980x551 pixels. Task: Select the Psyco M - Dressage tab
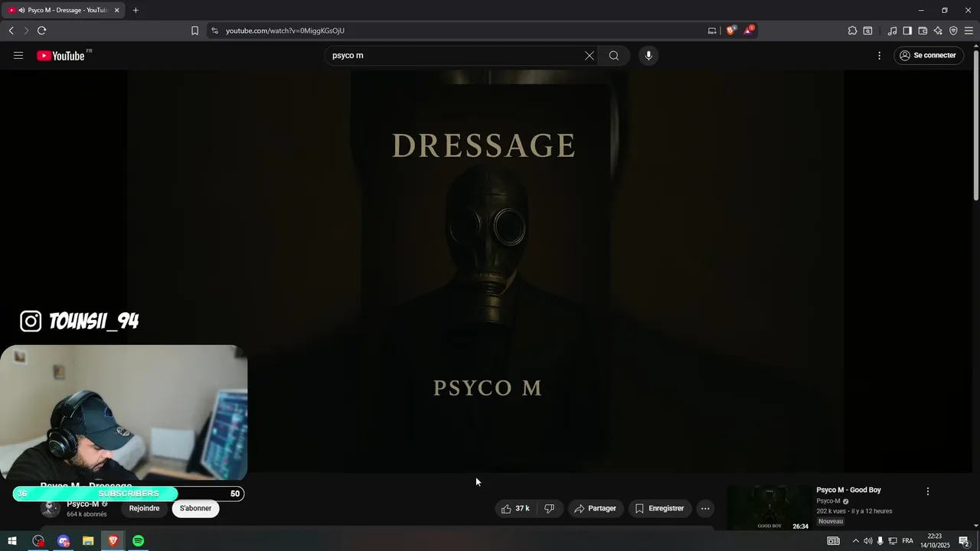click(x=61, y=10)
